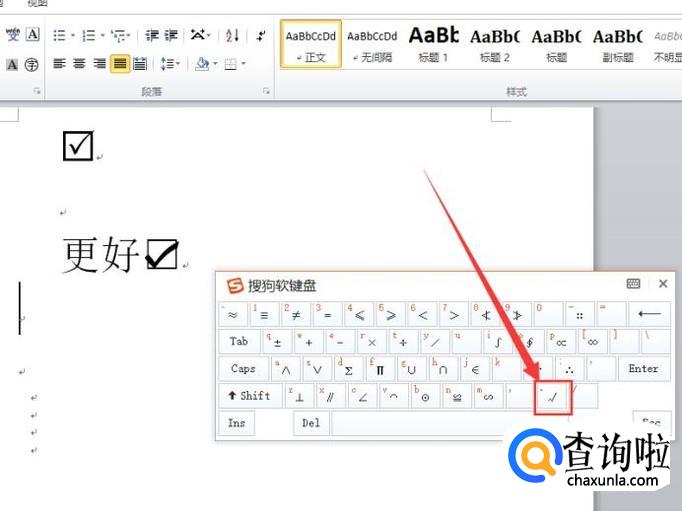Open Asian layout dropdown arrow
Image resolution: width=682 pixels, height=511 pixels.
tap(209, 35)
